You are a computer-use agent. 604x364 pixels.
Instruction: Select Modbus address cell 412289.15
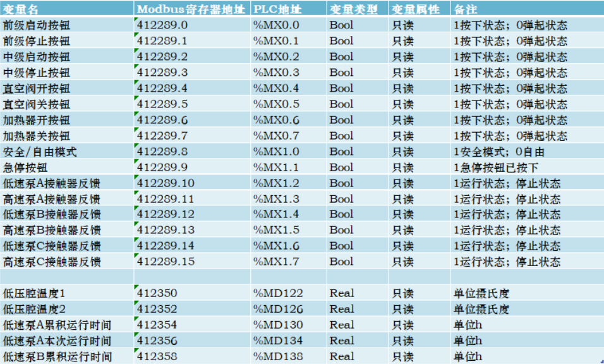(166, 262)
